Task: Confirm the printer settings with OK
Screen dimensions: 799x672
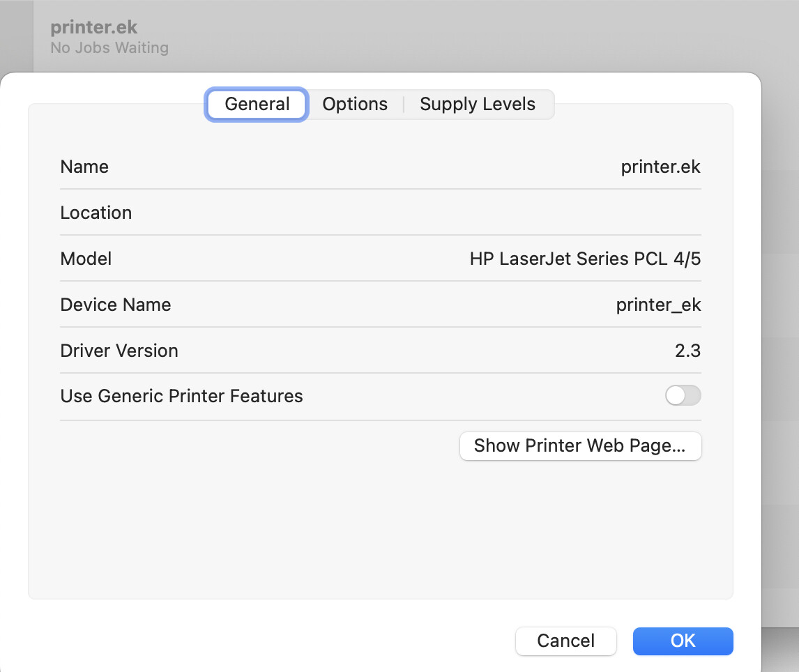Action: [x=683, y=641]
